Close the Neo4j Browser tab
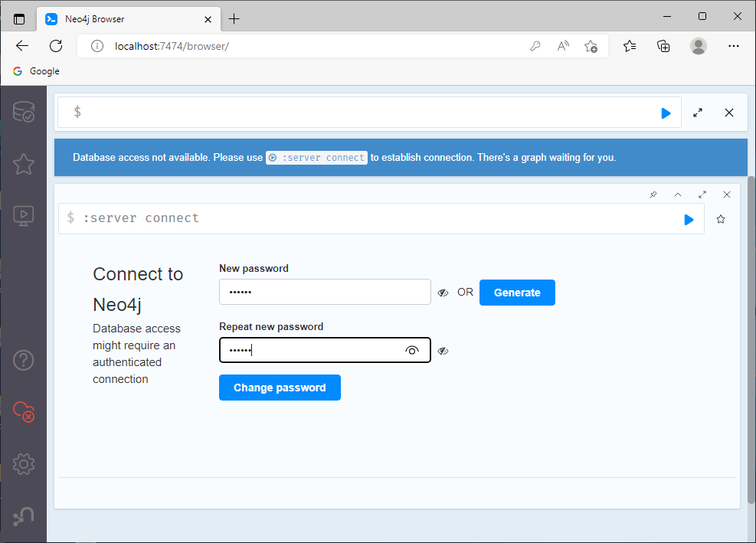The width and height of the screenshot is (756, 543). pyautogui.click(x=208, y=19)
